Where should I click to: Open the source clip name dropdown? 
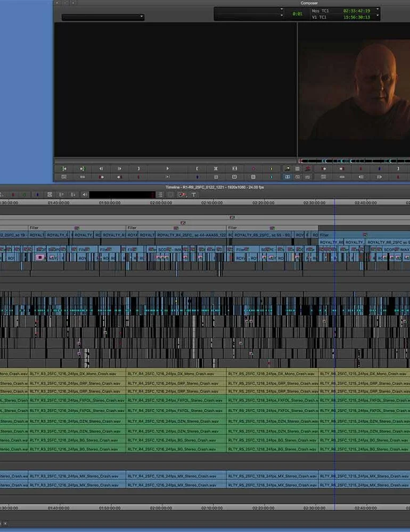click(103, 17)
